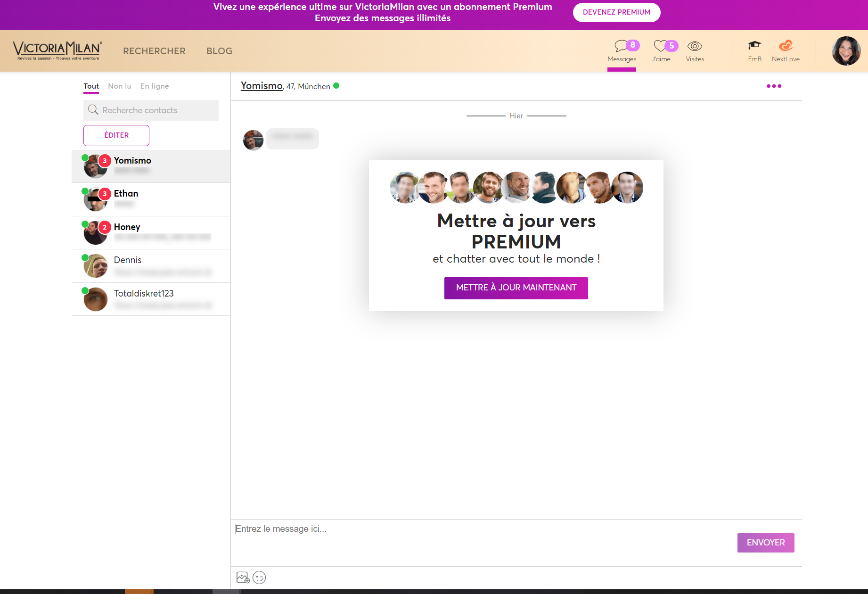Open conversation with Dennis
Viewport: 868px width, 594px height.
coord(151,266)
